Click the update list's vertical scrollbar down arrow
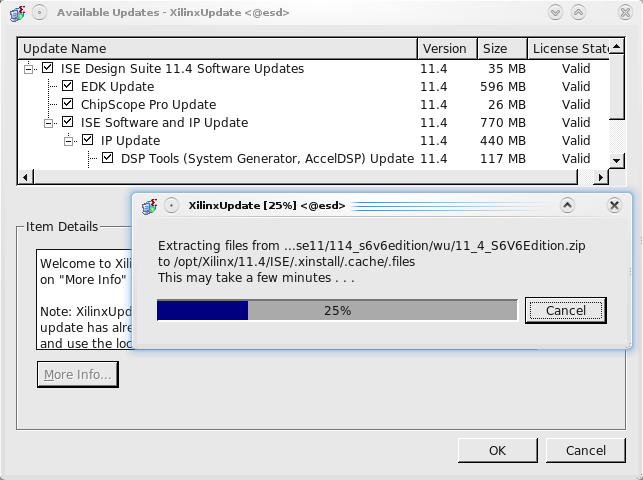The width and height of the screenshot is (643, 480). pyautogui.click(x=618, y=160)
